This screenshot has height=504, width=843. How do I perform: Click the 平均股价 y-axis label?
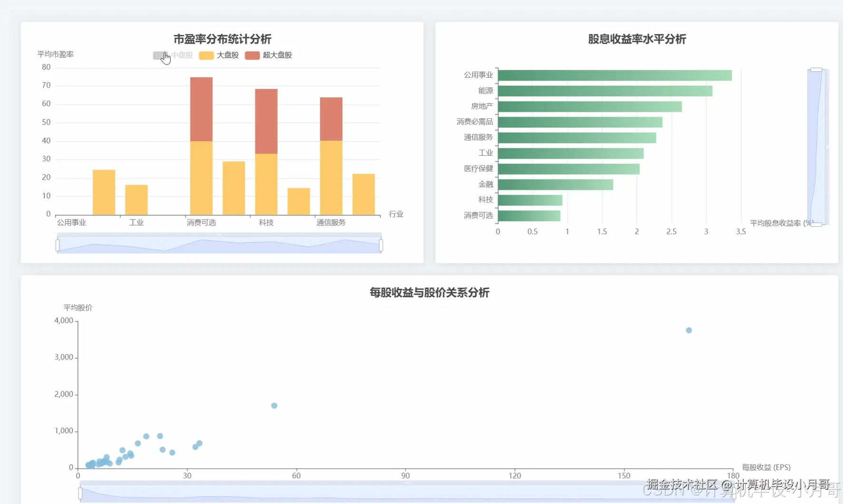click(x=78, y=308)
